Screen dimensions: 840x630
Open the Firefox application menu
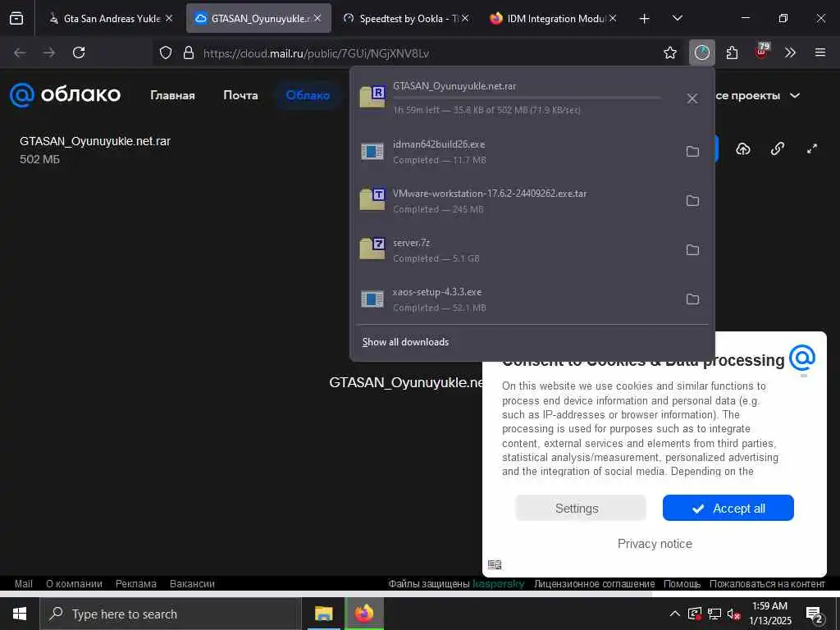[x=820, y=52]
